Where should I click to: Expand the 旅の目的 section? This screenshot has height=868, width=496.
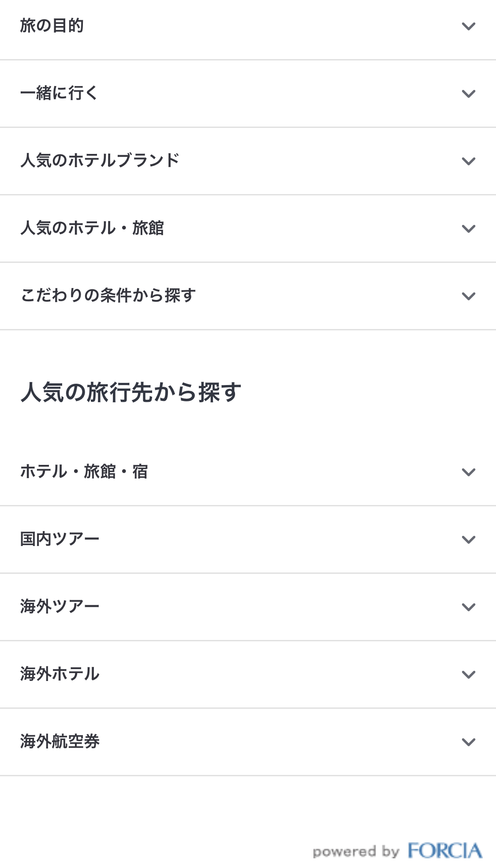pos(52,26)
